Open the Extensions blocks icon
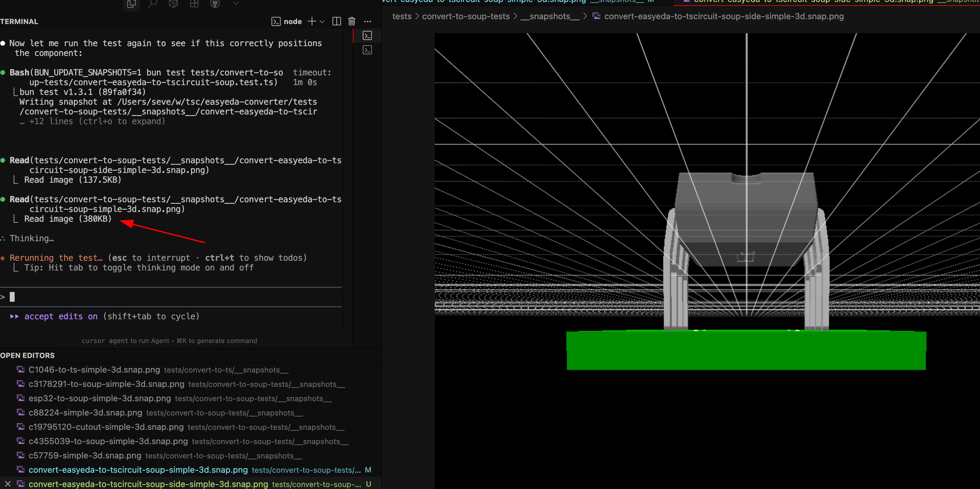This screenshot has height=489, width=980. 194,4
